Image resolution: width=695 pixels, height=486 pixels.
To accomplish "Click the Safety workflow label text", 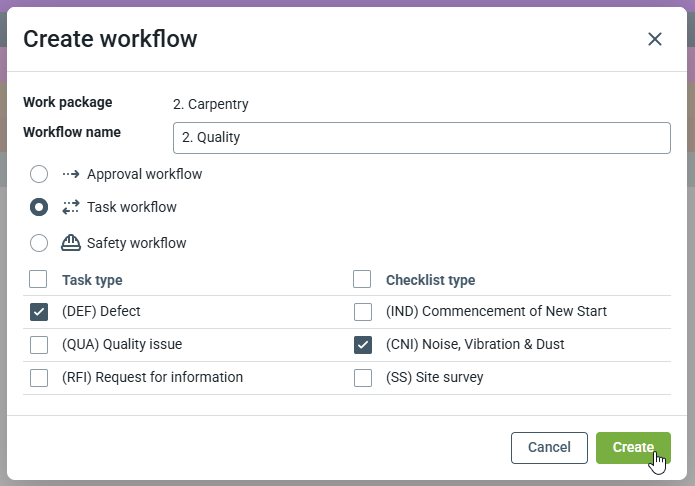I will pyautogui.click(x=136, y=243).
